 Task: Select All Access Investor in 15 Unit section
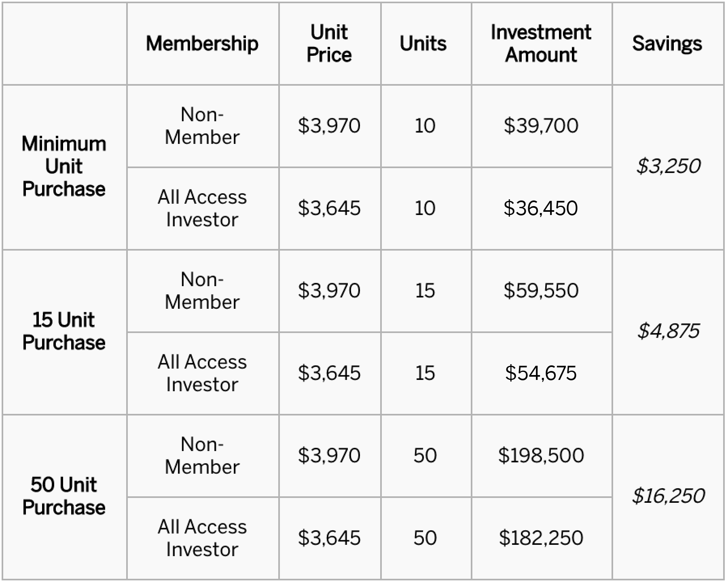click(x=202, y=373)
